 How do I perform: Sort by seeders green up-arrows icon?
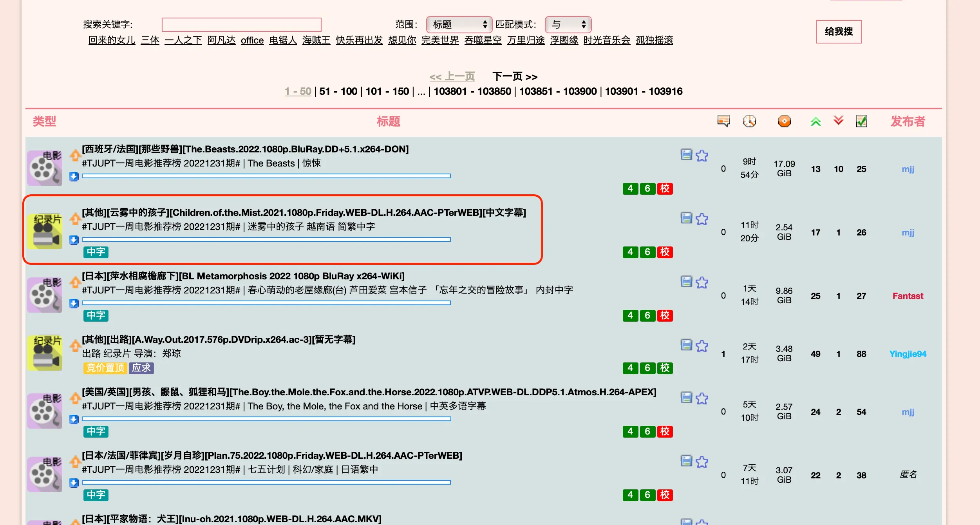(815, 121)
